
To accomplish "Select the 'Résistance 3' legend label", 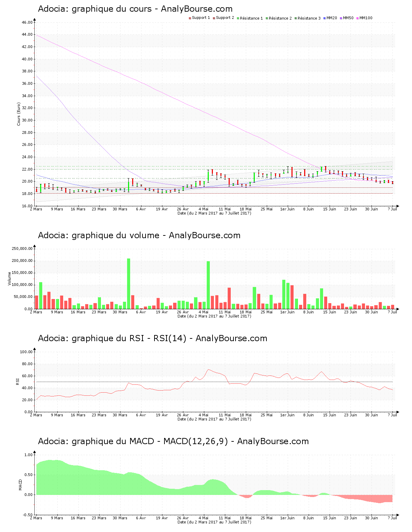I will pos(309,18).
